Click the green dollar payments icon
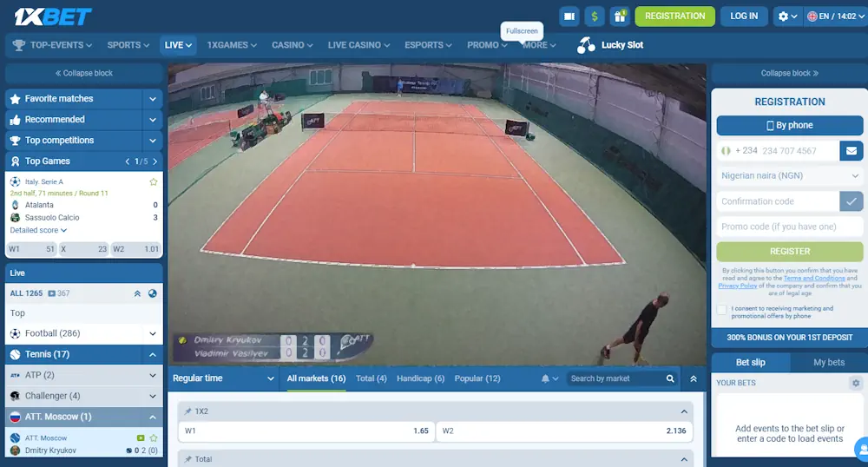868x467 pixels. pyautogui.click(x=595, y=16)
